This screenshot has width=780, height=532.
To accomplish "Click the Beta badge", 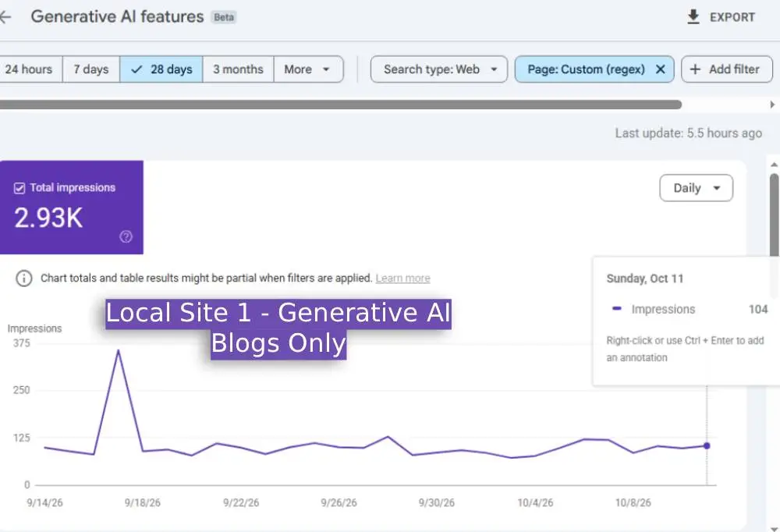I will (x=224, y=17).
